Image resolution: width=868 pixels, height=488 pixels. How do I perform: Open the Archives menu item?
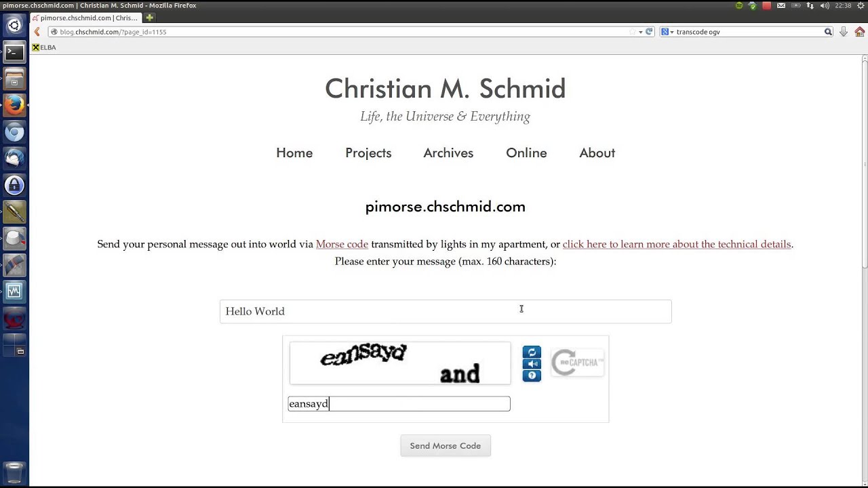(448, 152)
